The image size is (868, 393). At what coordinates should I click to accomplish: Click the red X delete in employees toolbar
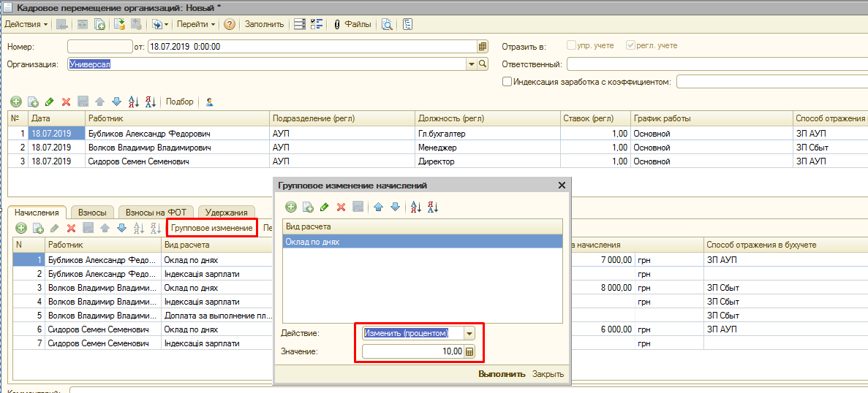pos(66,102)
